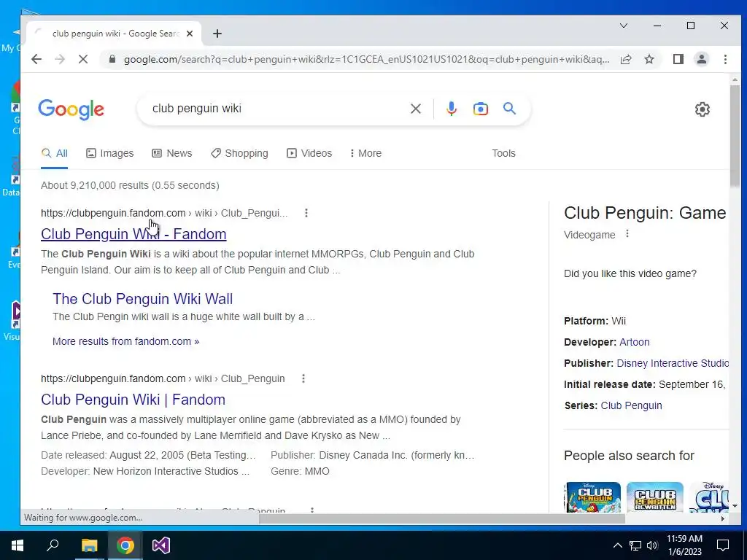
Task: Open Club Penguin series link
Action: [x=631, y=405]
